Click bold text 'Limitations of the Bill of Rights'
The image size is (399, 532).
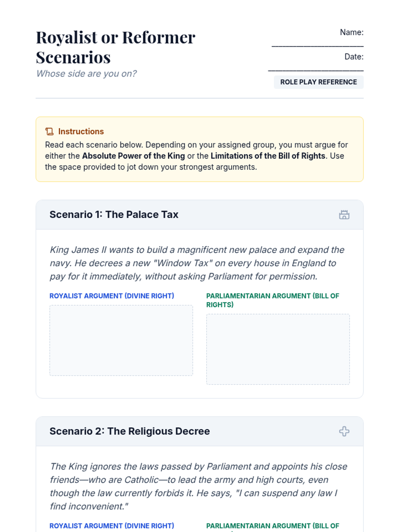(x=268, y=156)
